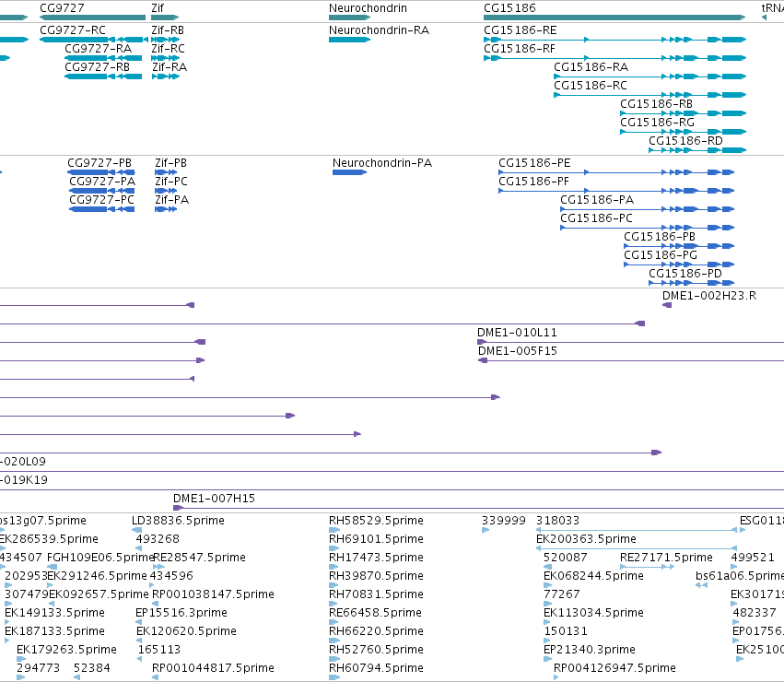The height and width of the screenshot is (682, 784).
Task: Click the Zif-RB transcript label
Action: (168, 30)
